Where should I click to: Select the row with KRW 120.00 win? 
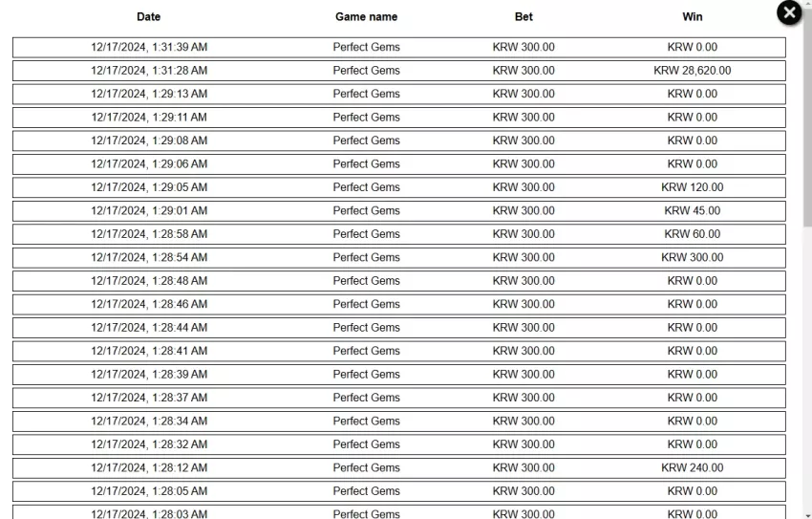pyautogui.click(x=399, y=187)
